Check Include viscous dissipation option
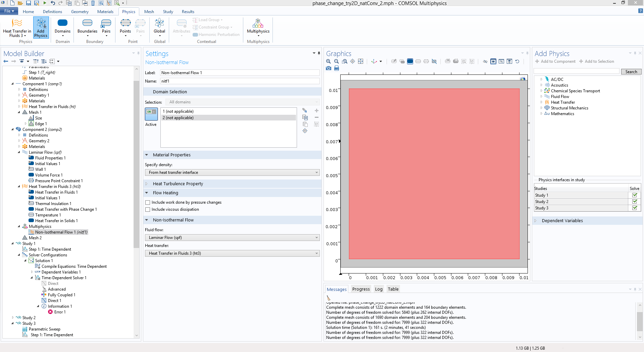The height and width of the screenshot is (352, 644). (x=148, y=209)
